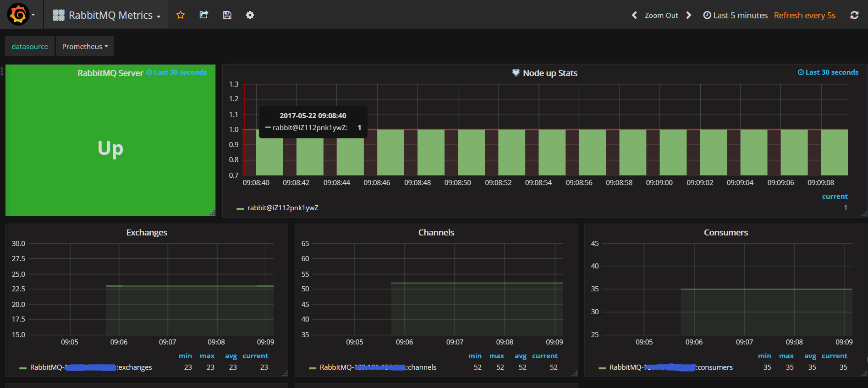Click Consumers current value 35
This screenshot has height=388, width=868.
[x=843, y=367]
